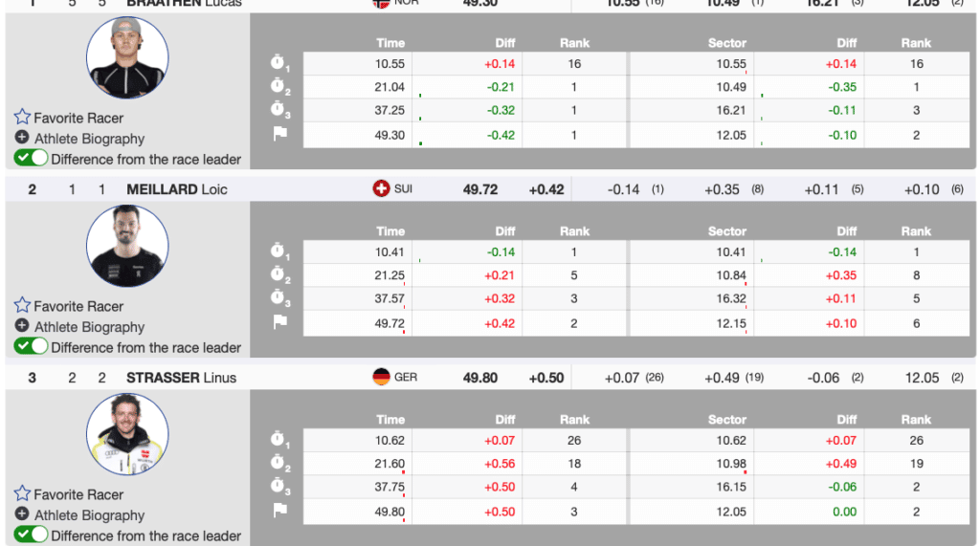
Task: Open Loic Meillard's profile photo
Action: tap(127, 246)
